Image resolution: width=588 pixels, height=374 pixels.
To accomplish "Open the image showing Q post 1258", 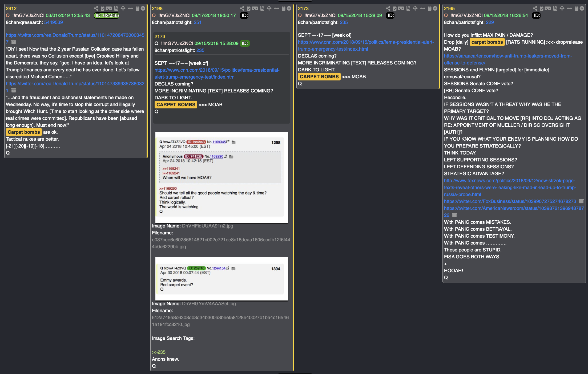I will pos(221,177).
